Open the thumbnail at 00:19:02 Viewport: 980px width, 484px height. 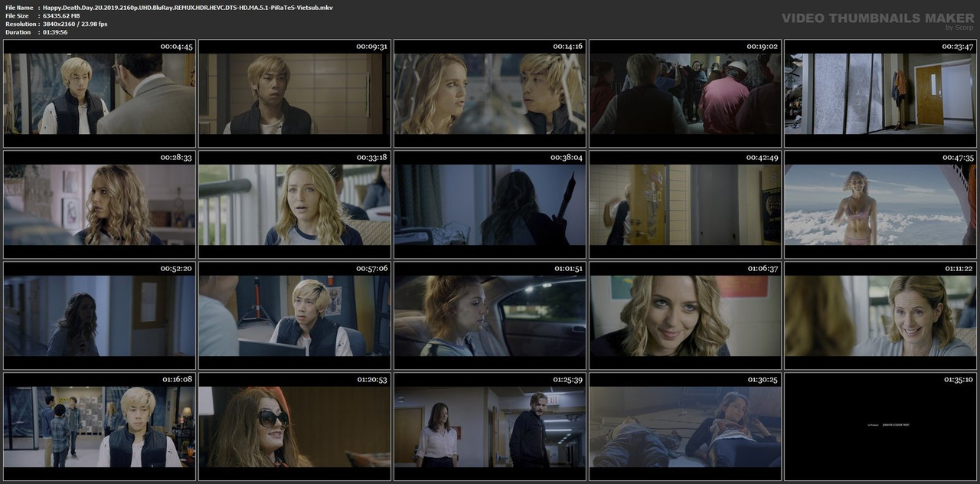tap(685, 93)
